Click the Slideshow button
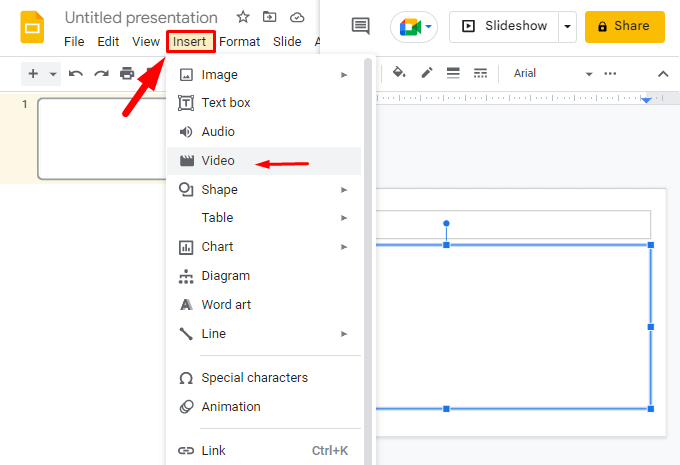The width and height of the screenshot is (680, 465). click(x=504, y=26)
